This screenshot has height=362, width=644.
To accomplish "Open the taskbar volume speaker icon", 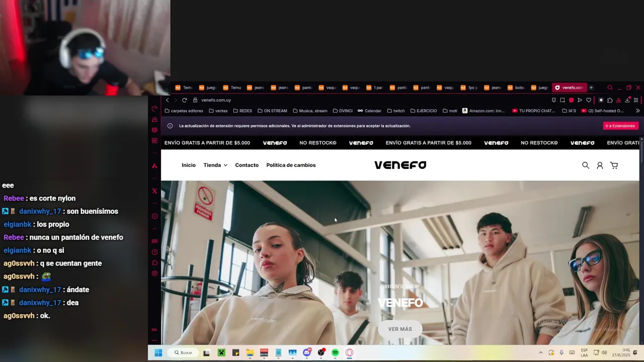I will click(604, 352).
